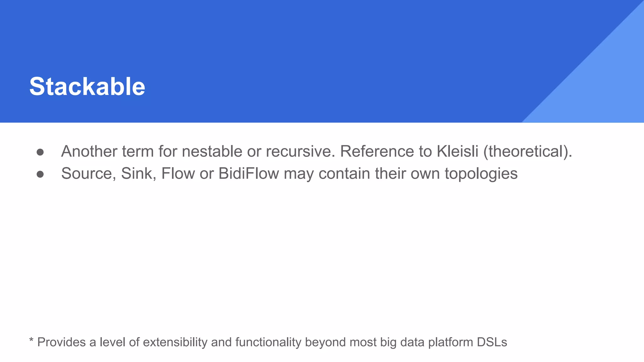Select the first bullet point marker
The height and width of the screenshot is (362, 644).
[x=40, y=152]
